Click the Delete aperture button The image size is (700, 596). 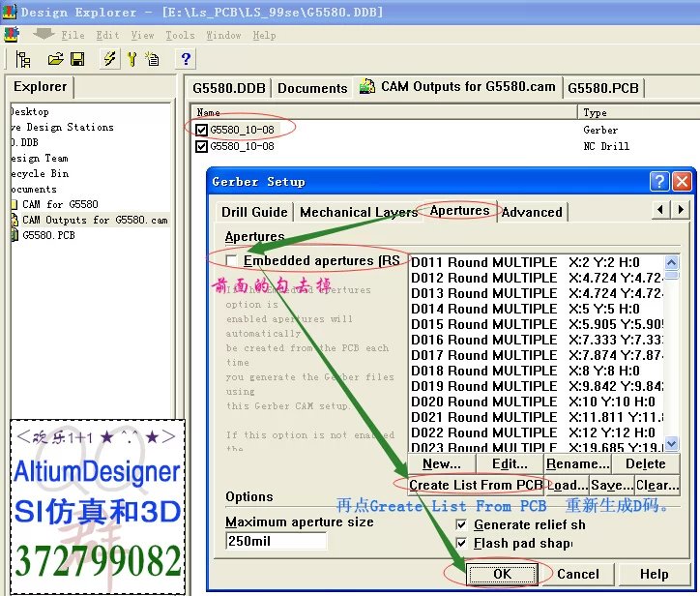pos(646,463)
